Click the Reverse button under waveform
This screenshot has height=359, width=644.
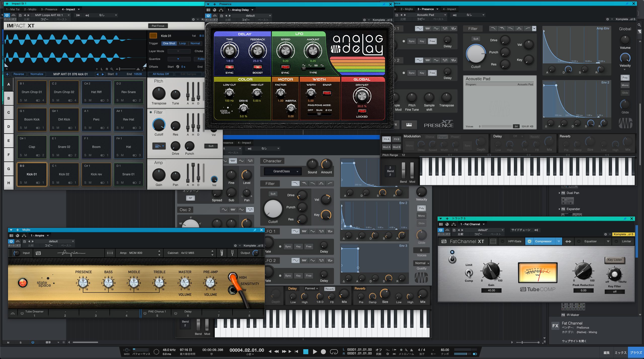click(x=19, y=74)
